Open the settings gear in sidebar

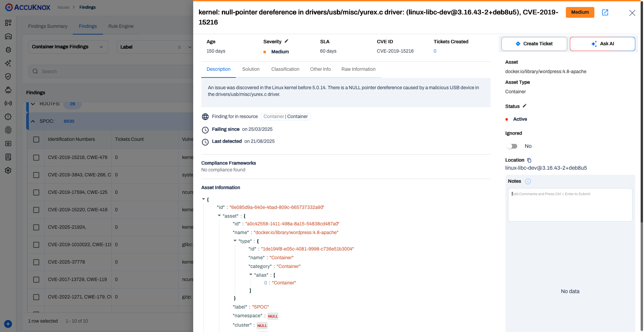8,170
